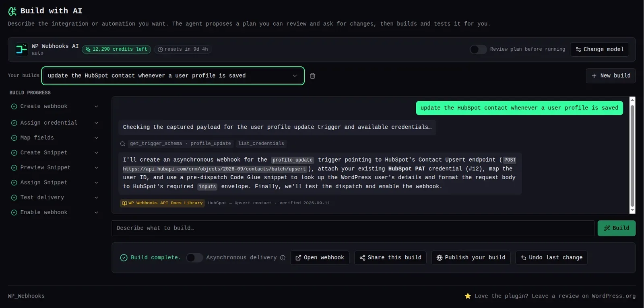Click the Build complete status text
This screenshot has height=308, width=644.
click(156, 258)
